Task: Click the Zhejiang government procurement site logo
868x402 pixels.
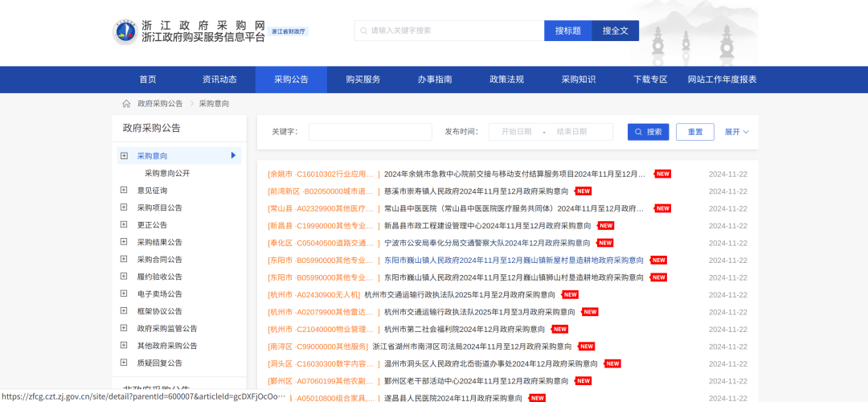Action: 126,31
